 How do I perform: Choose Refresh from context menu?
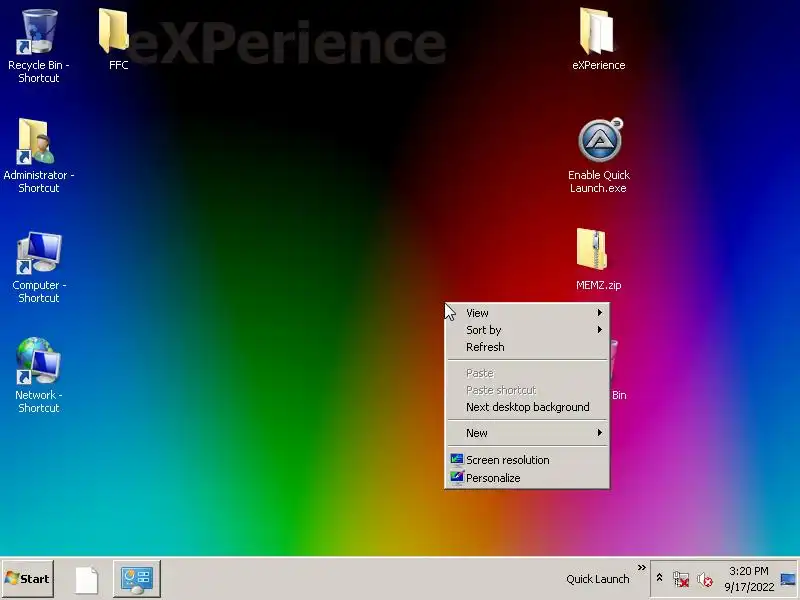point(527,347)
